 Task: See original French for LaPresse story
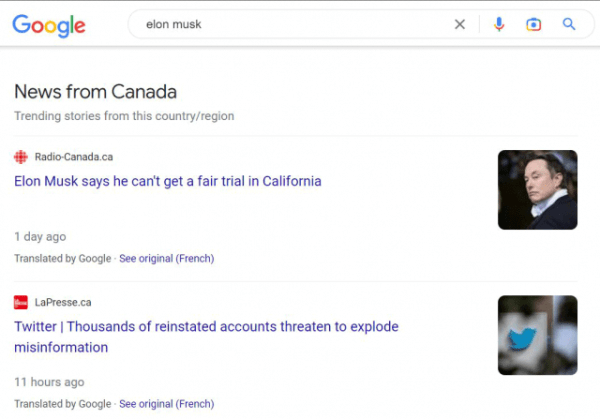pyautogui.click(x=166, y=404)
